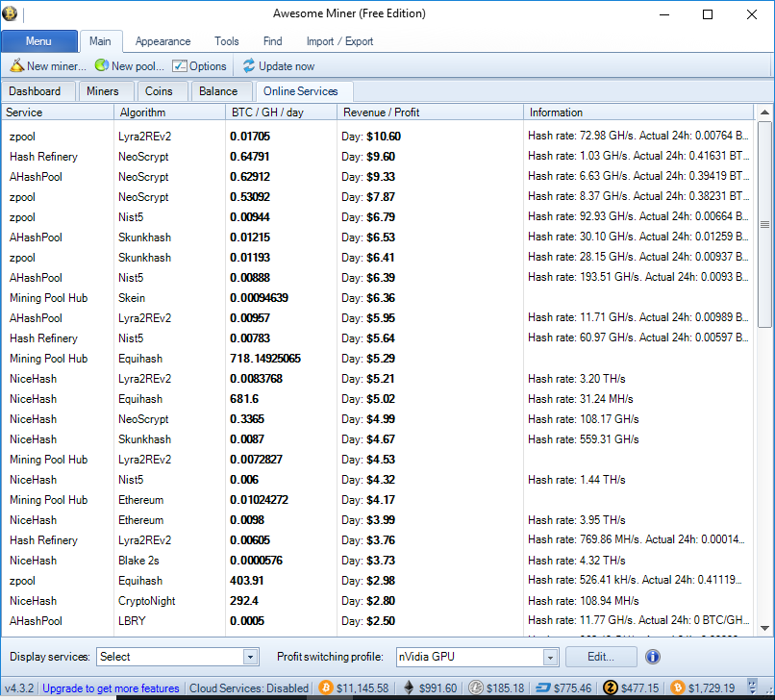The height and width of the screenshot is (700, 775).
Task: Switch to the Main ribbon tab
Action: coord(100,41)
